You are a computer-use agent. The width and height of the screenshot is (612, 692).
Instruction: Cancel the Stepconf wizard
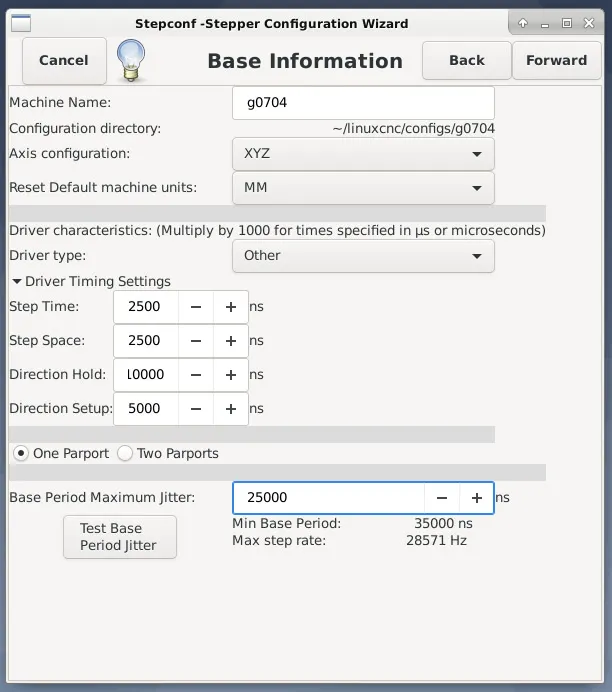pos(64,60)
